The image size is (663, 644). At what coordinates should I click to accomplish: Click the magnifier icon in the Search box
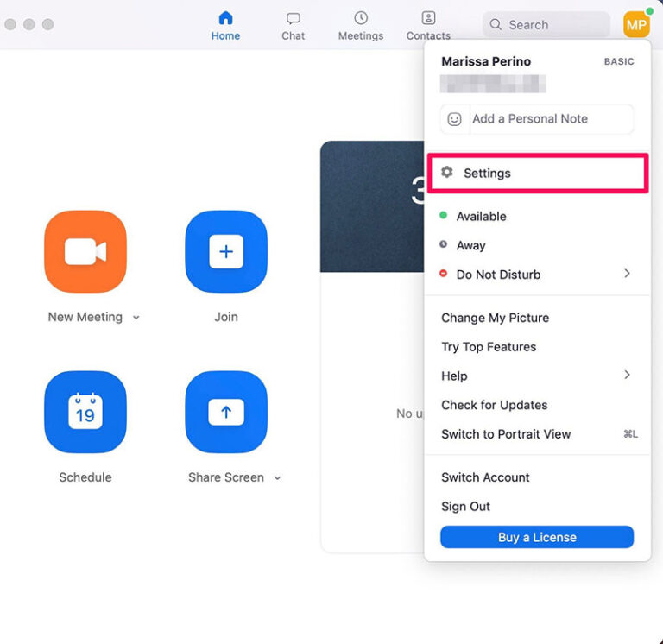496,24
